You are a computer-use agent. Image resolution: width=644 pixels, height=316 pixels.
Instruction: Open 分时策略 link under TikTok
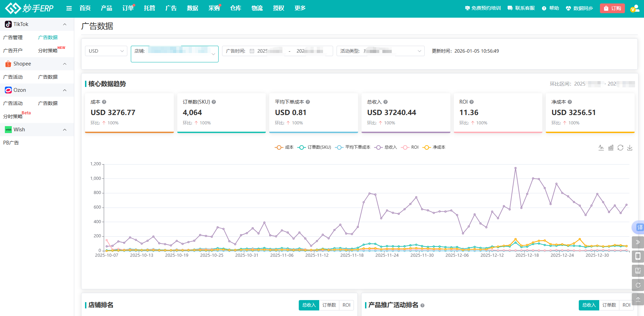[x=48, y=51]
